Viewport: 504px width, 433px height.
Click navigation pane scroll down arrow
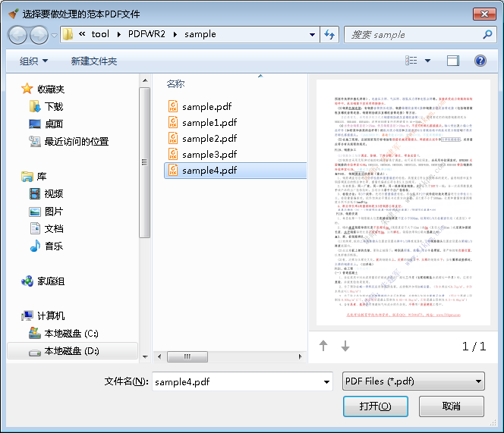145,356
